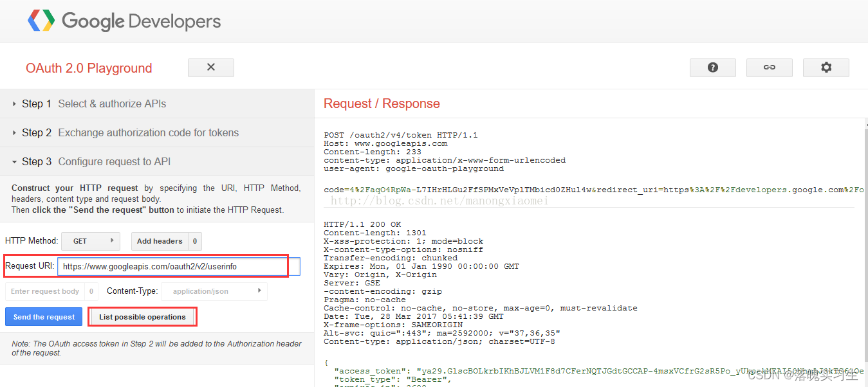The image size is (868, 387).
Task: Click the "Vary: Origin, X-Origin" line
Action: tap(380, 275)
